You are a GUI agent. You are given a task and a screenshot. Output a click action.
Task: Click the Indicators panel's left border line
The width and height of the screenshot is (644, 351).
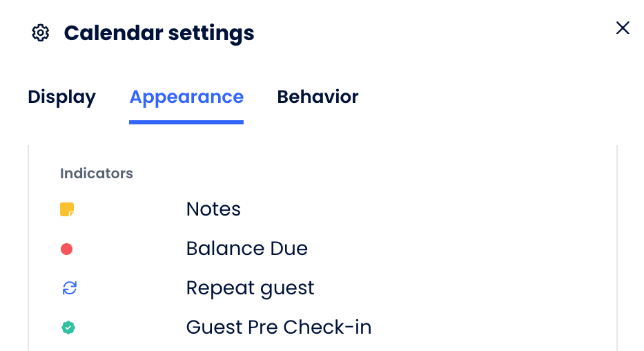pyautogui.click(x=28, y=248)
